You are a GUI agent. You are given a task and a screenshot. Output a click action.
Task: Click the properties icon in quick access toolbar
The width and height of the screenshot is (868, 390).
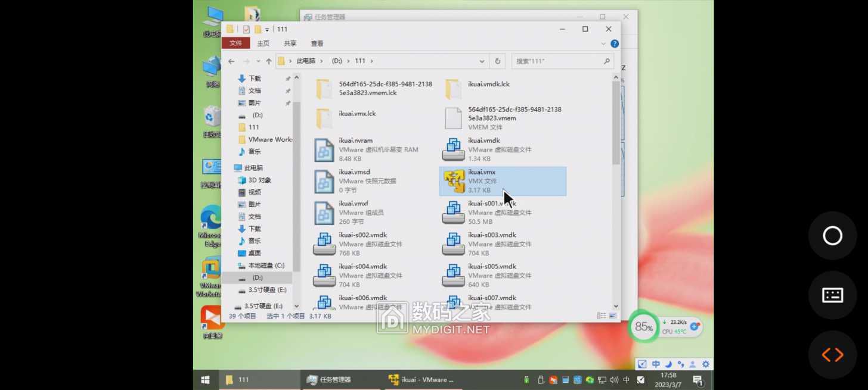pyautogui.click(x=246, y=29)
